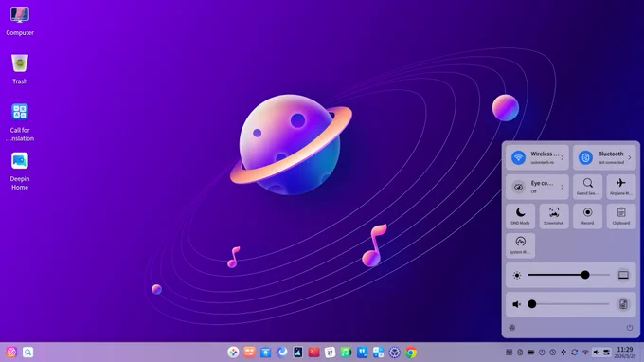The width and height of the screenshot is (644, 362).
Task: Open the Trash desktop icon
Action: pos(20,63)
